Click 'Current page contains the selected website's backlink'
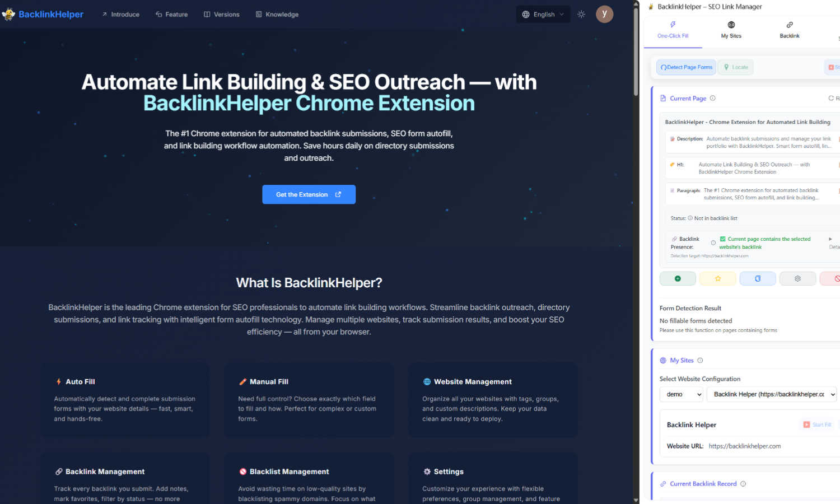 tap(765, 243)
